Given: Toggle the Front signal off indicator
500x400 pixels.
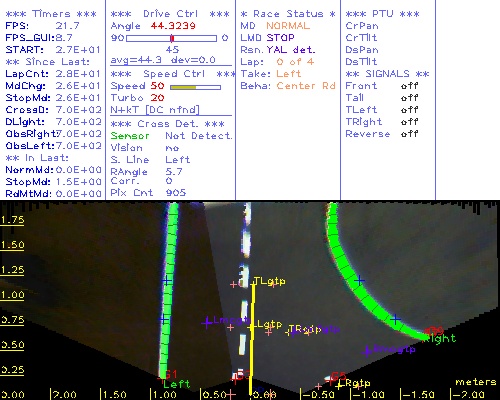Looking at the screenshot, I should pyautogui.click(x=410, y=86).
